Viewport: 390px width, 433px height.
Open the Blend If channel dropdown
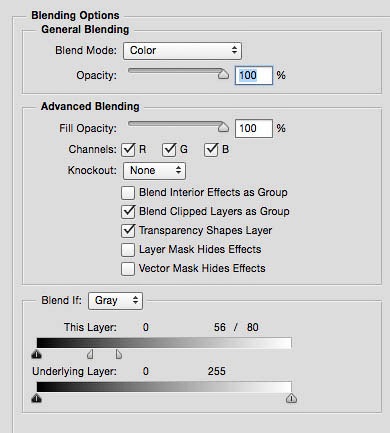pyautogui.click(x=115, y=301)
